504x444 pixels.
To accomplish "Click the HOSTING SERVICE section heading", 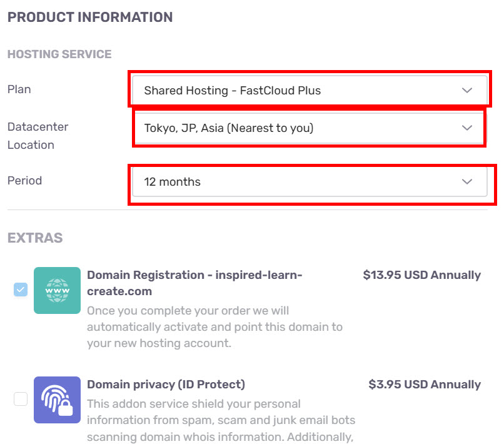I will pos(59,54).
